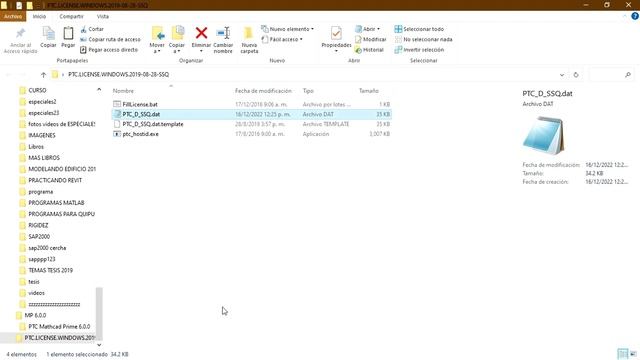Create a Nueva carpeta

249,40
